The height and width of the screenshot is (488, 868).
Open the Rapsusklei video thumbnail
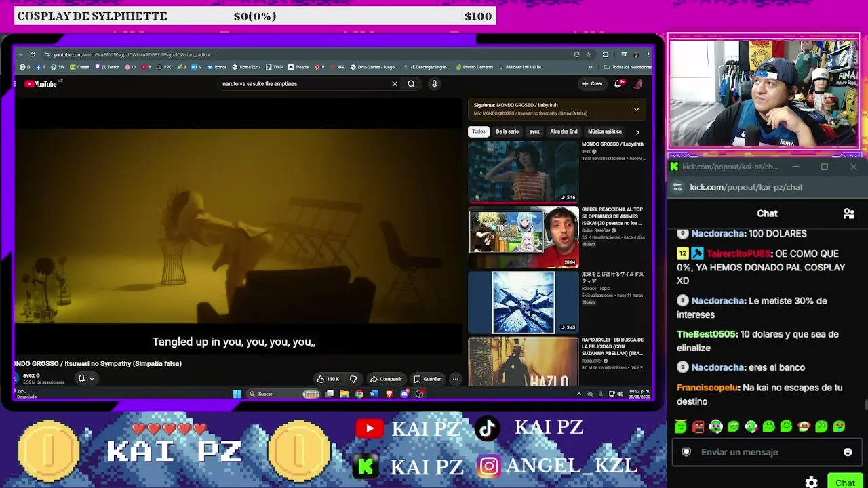click(524, 363)
